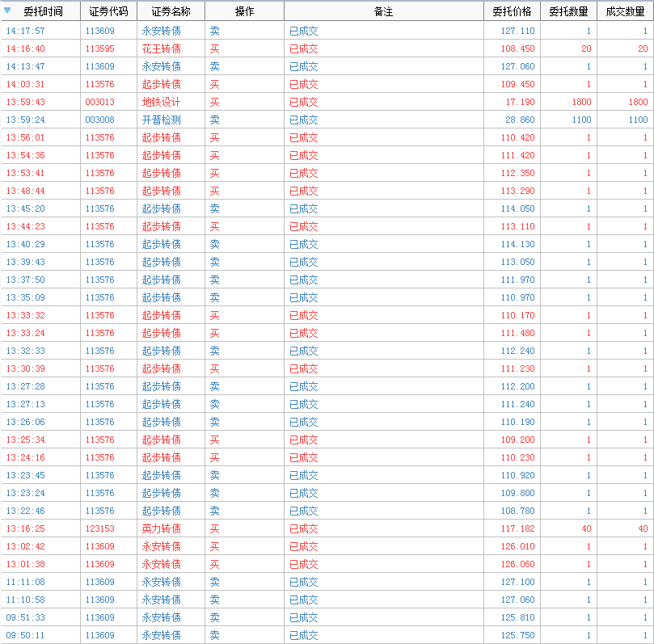Sort by 委托数量 column header

click(x=568, y=11)
